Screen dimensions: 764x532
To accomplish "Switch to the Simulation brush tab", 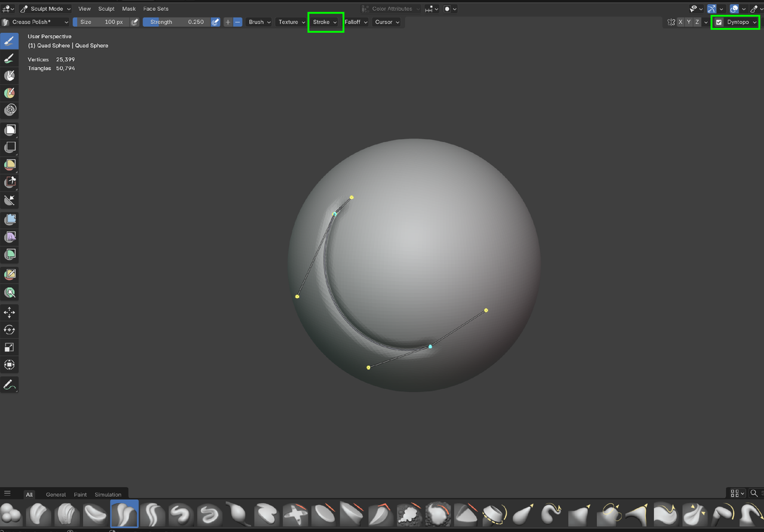I will click(108, 494).
